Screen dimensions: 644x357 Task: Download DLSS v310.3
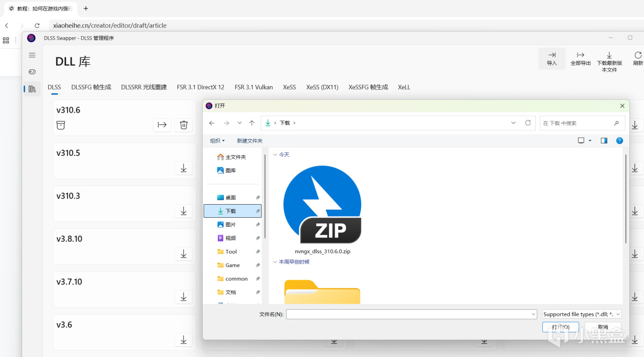coord(184,211)
